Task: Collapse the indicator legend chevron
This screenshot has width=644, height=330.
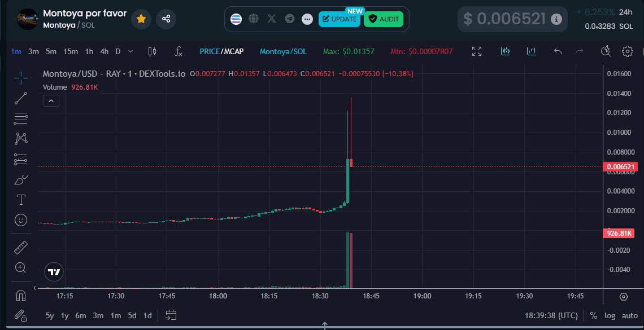Action: tap(51, 100)
